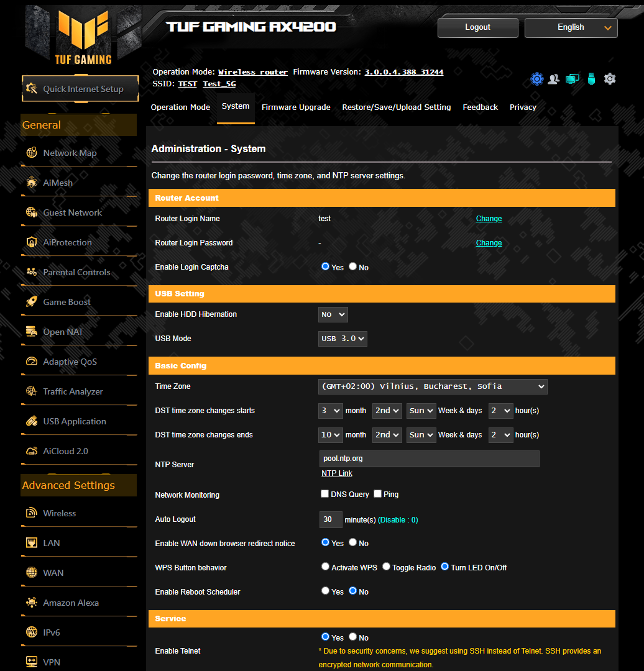This screenshot has height=671, width=644.
Task: Open DST starts week dropdown 2nd
Action: [387, 411]
